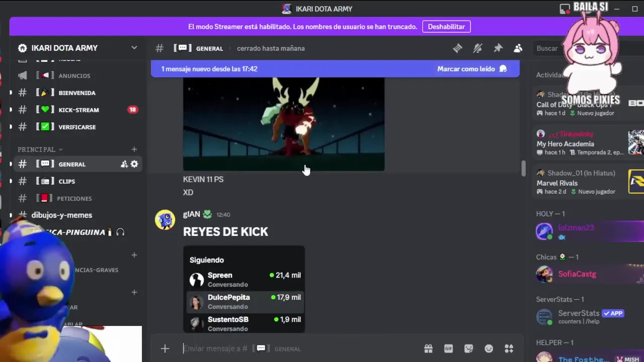Open ServerStats bot profile
644x362 pixels.
[589, 317]
